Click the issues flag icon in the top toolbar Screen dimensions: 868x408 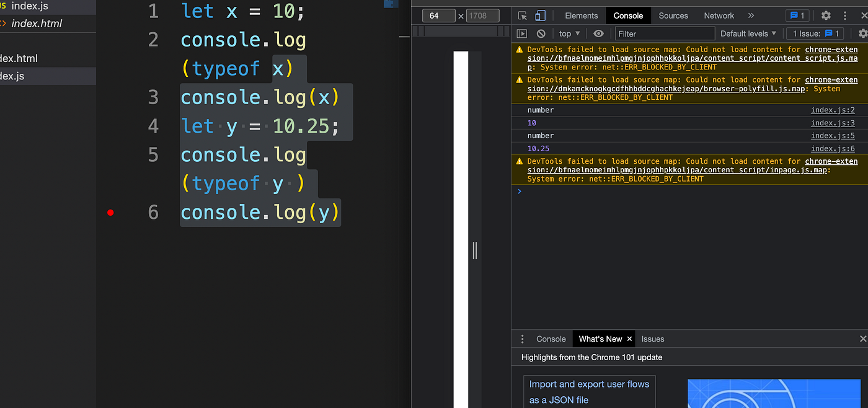pyautogui.click(x=797, y=16)
